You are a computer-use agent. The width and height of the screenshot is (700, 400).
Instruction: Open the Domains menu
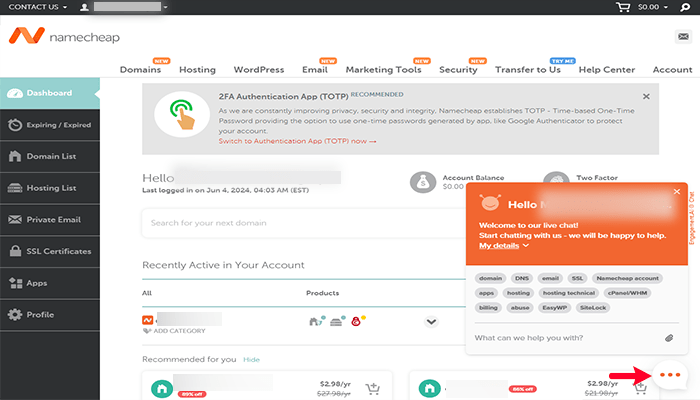(140, 70)
